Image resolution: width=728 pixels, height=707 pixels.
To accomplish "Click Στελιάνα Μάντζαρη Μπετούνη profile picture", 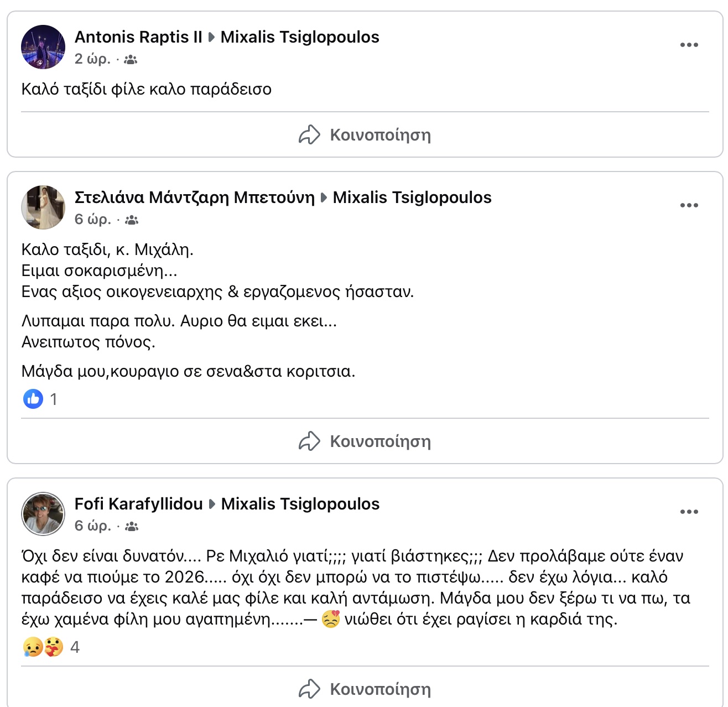I will tap(43, 207).
